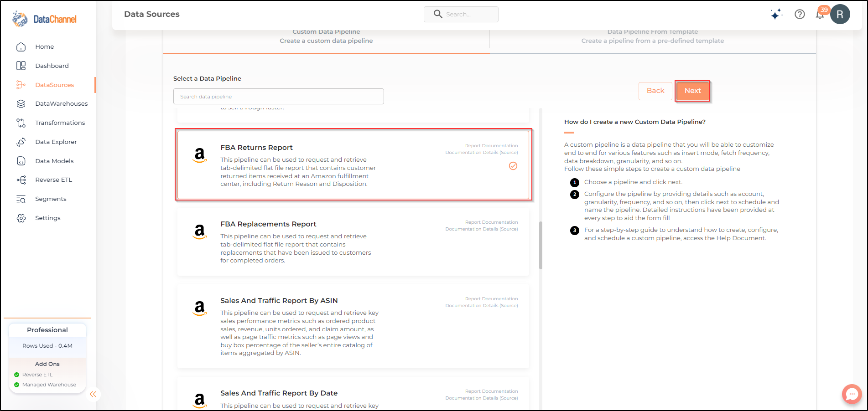Click the Professional plan label
Image resolution: width=868 pixels, height=411 pixels.
(x=47, y=330)
